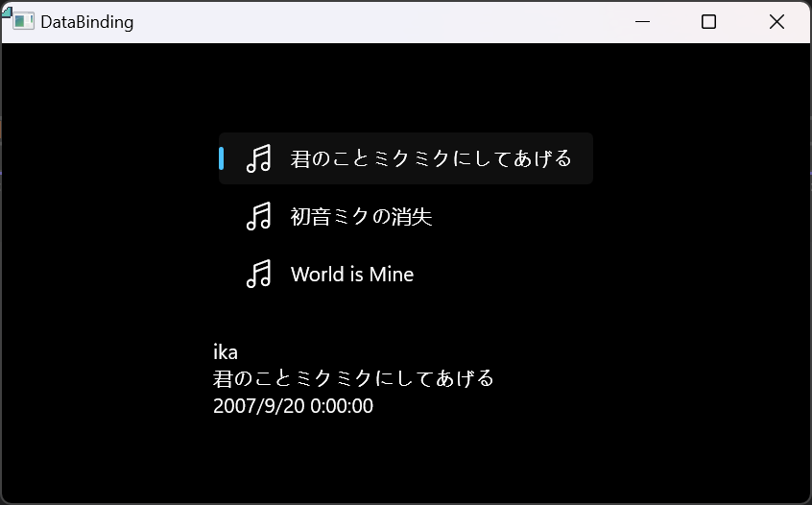Close the DataBinding window

click(x=776, y=22)
